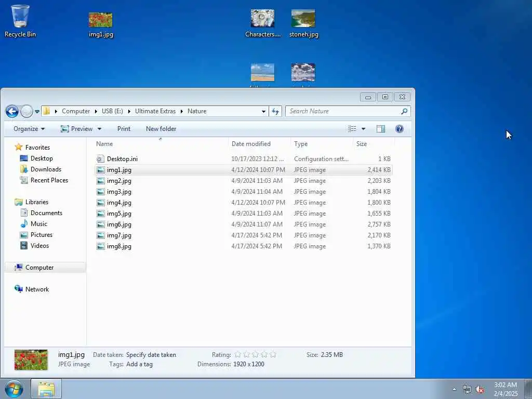This screenshot has width=532, height=399.
Task: Open Recent Places
Action: [x=44, y=180]
